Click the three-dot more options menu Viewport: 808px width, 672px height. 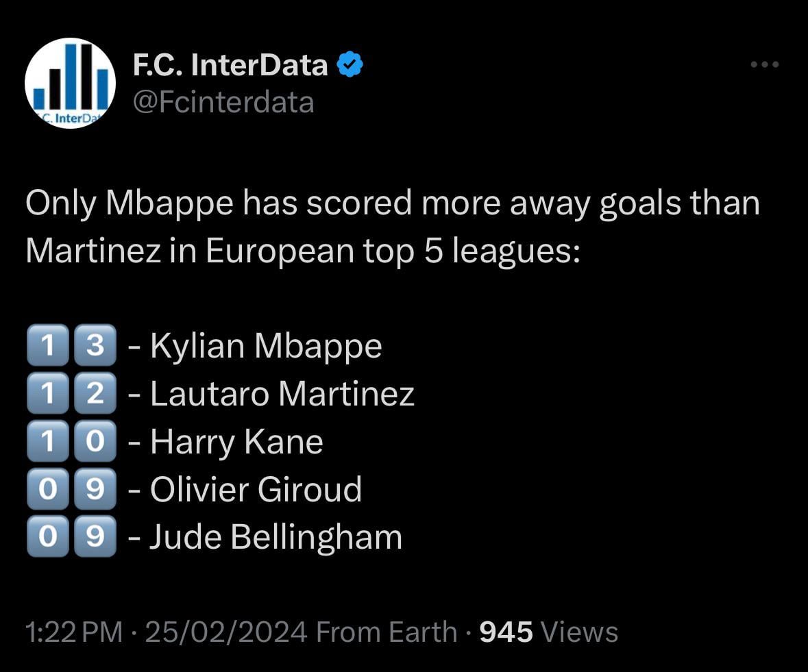763,63
